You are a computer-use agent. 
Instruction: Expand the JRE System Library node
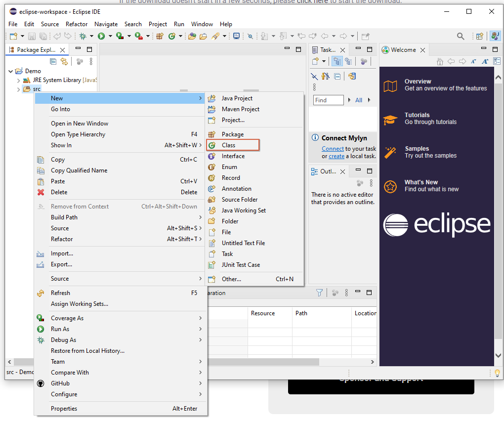coord(19,80)
